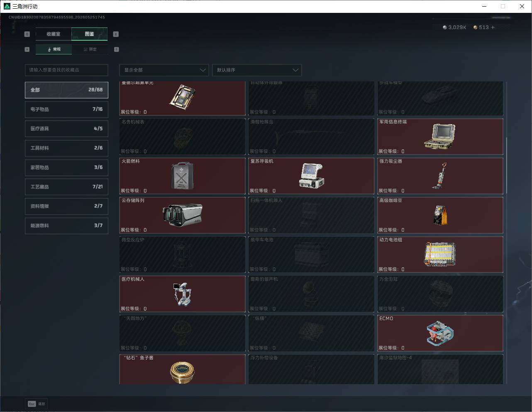The width and height of the screenshot is (532, 412).
Task: Open the locked "天圆地方" card
Action: pyautogui.click(x=183, y=333)
